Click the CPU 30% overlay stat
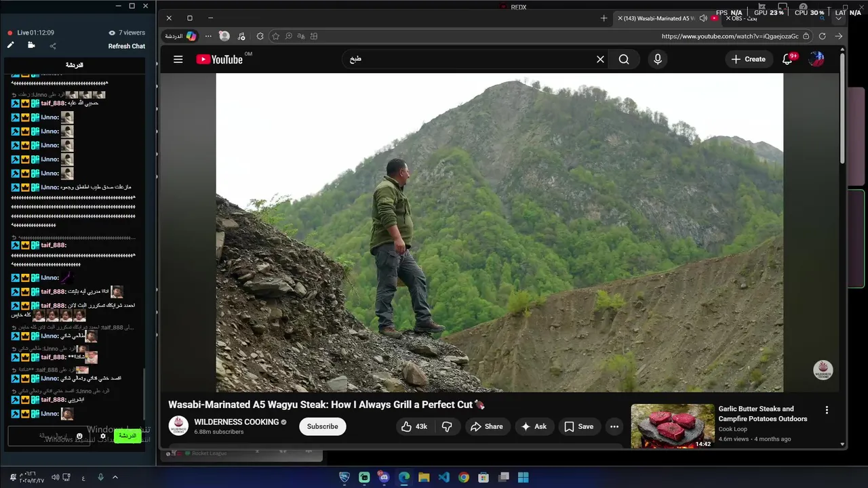The image size is (868, 488). pyautogui.click(x=809, y=12)
